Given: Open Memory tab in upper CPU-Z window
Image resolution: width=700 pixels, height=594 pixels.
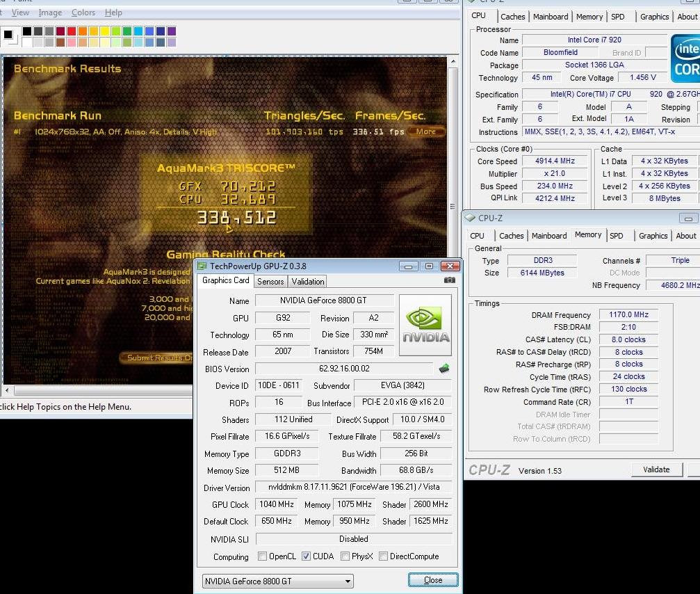Looking at the screenshot, I should pos(589,17).
